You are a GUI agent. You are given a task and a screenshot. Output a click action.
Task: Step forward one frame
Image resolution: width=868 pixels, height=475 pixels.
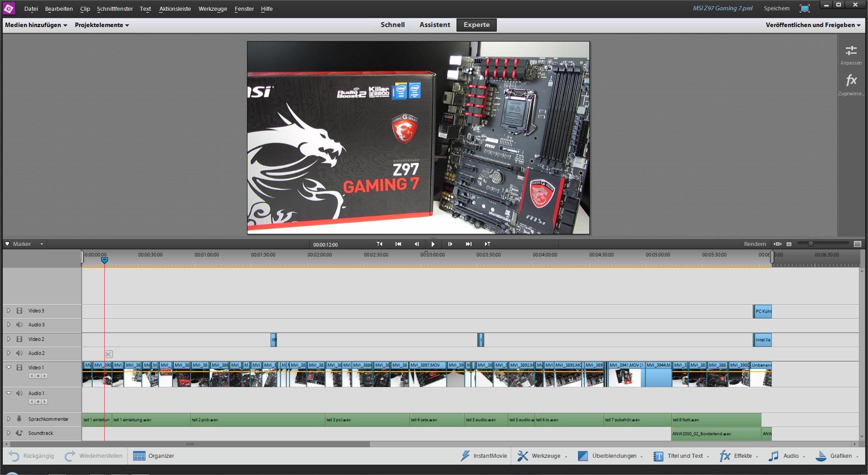[450, 244]
